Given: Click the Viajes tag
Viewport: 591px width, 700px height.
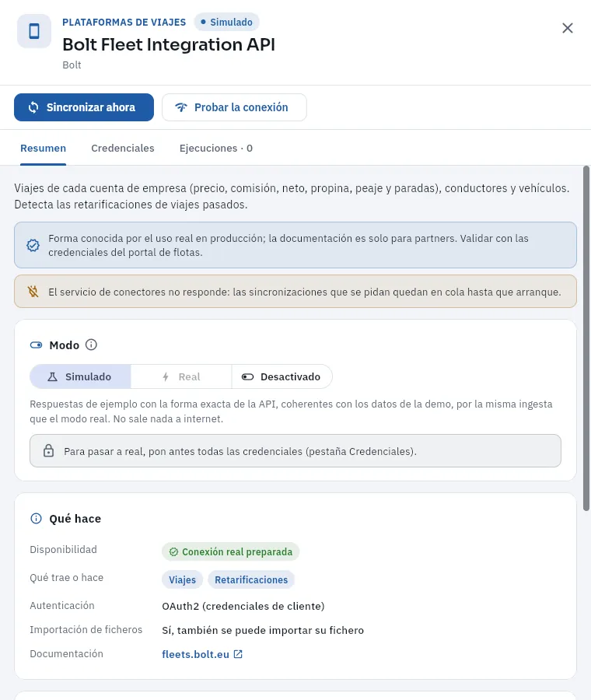Looking at the screenshot, I should 182,579.
